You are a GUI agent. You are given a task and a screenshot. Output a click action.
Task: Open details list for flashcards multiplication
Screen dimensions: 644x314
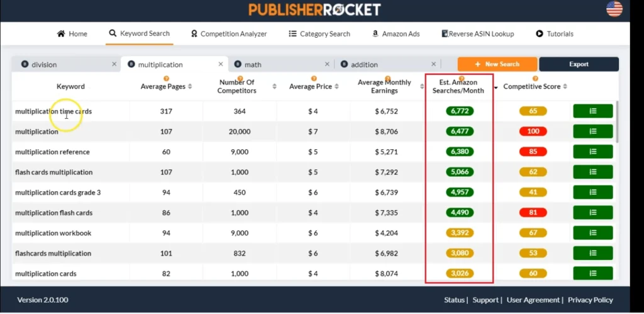[x=592, y=253]
